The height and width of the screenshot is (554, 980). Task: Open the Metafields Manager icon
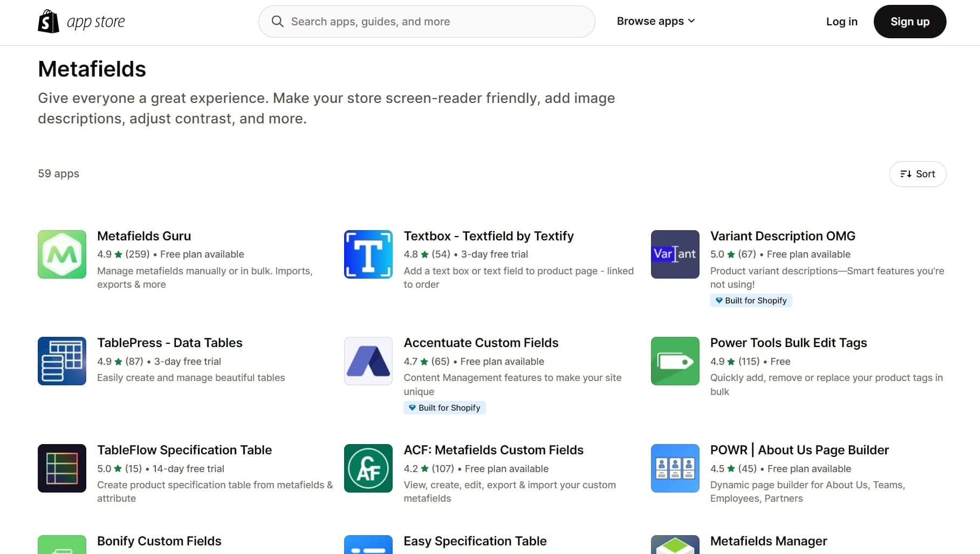tap(675, 544)
